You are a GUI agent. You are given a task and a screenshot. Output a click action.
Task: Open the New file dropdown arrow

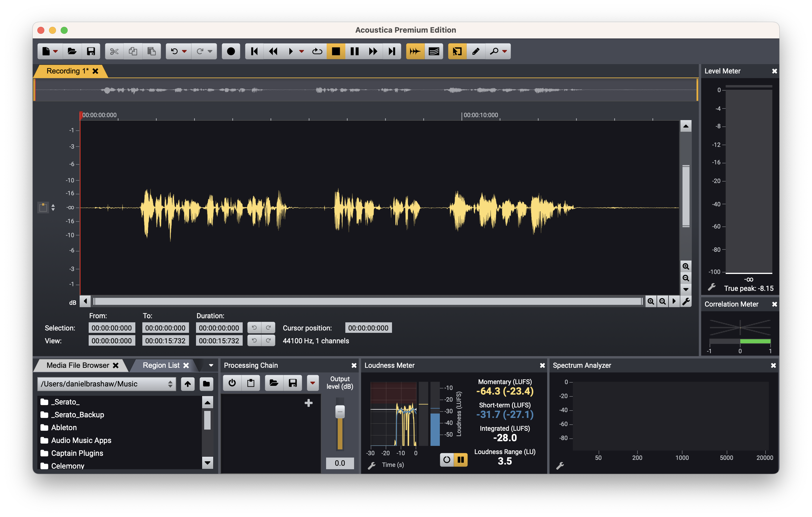click(56, 51)
